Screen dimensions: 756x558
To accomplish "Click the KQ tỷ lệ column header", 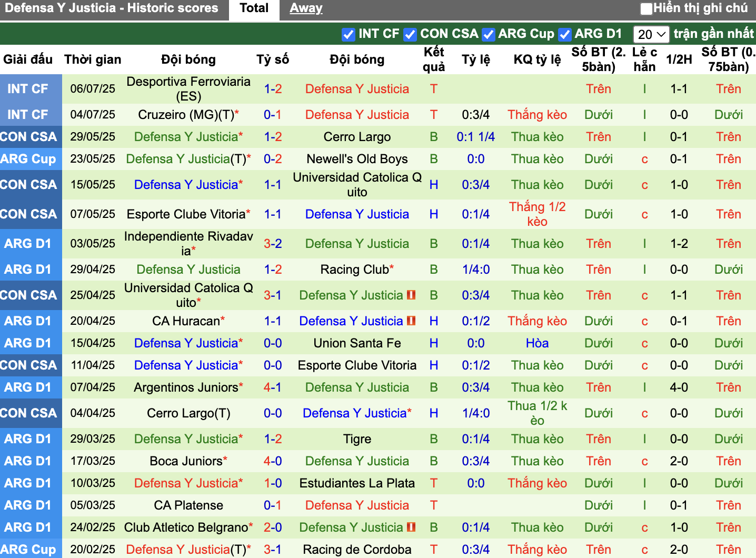I will pyautogui.click(x=538, y=59).
